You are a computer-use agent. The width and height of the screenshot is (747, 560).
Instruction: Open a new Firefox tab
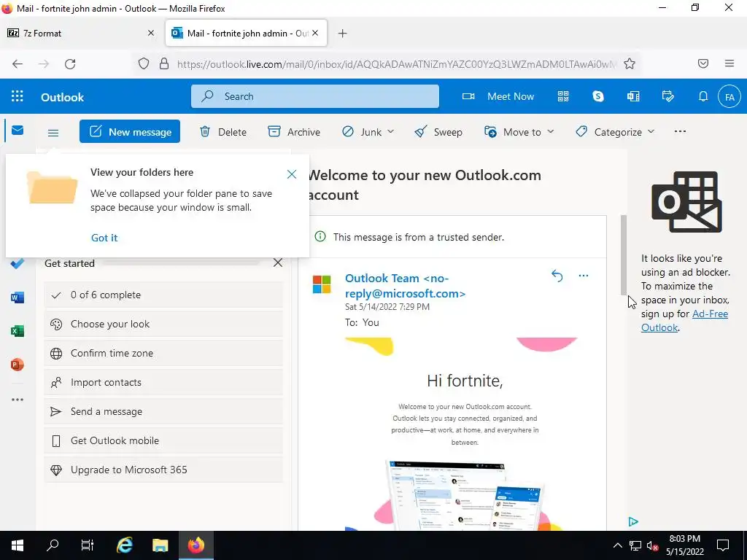(x=343, y=33)
